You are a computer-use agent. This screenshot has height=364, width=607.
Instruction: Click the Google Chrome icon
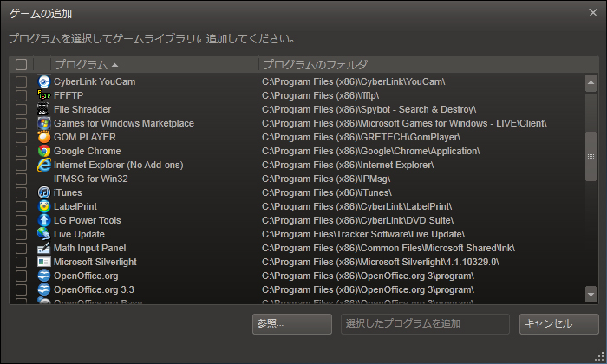point(43,152)
